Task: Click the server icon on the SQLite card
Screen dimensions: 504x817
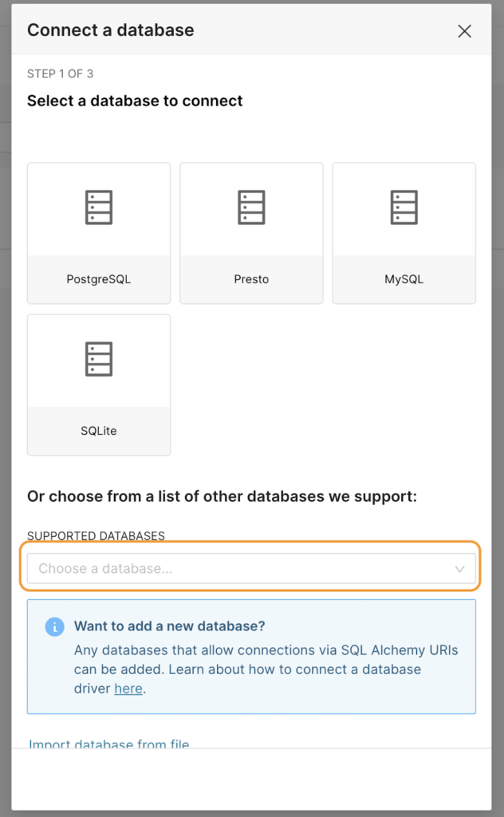Action: 99,359
